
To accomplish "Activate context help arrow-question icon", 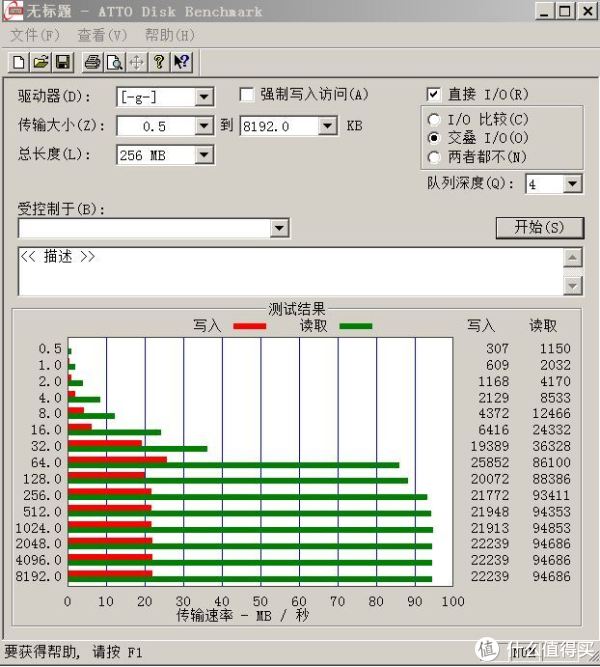I will pyautogui.click(x=182, y=63).
